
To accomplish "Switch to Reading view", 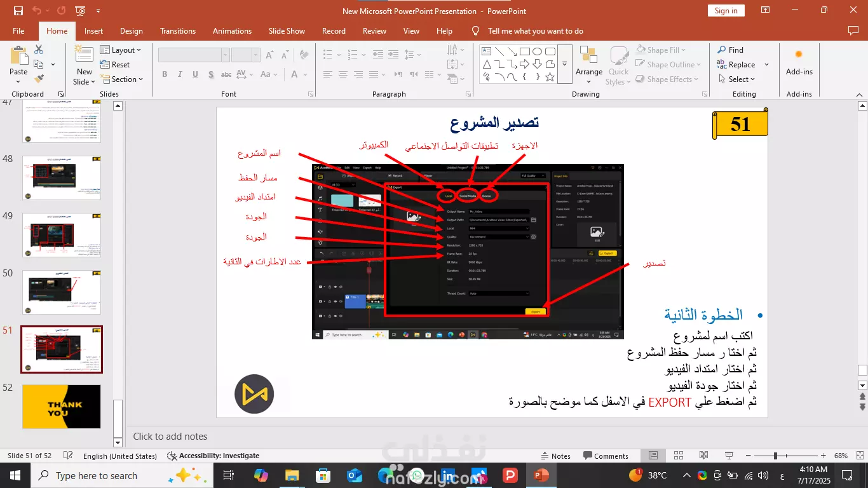I will 703,456.
